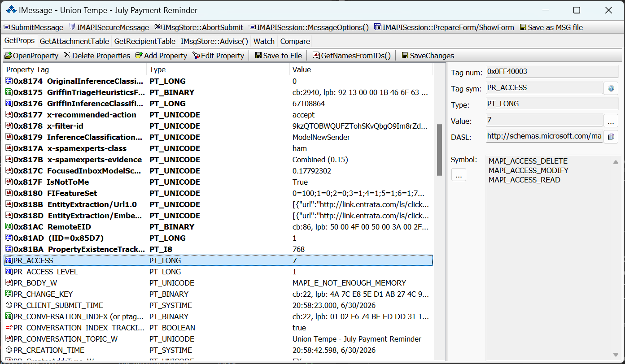Click the clock icon beside PR_CREATION_TIME
The image size is (625, 364).
point(9,350)
